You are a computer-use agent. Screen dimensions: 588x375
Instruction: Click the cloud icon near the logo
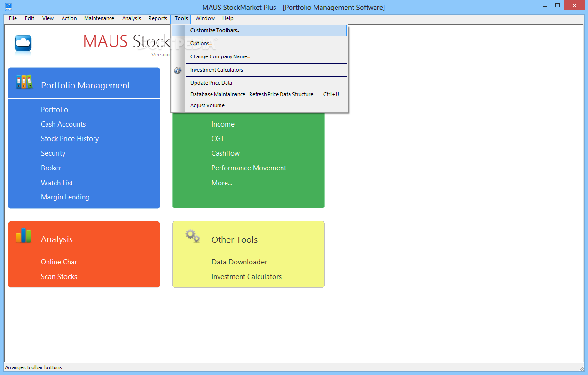23,44
